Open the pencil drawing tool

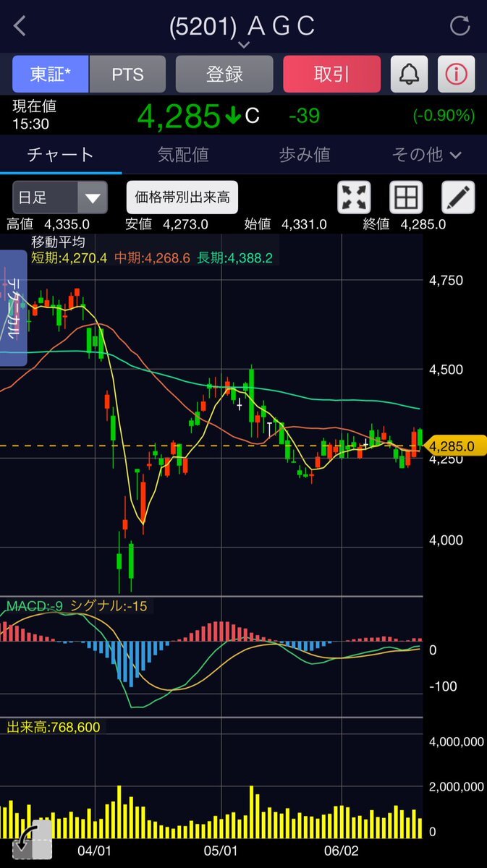coord(457,197)
